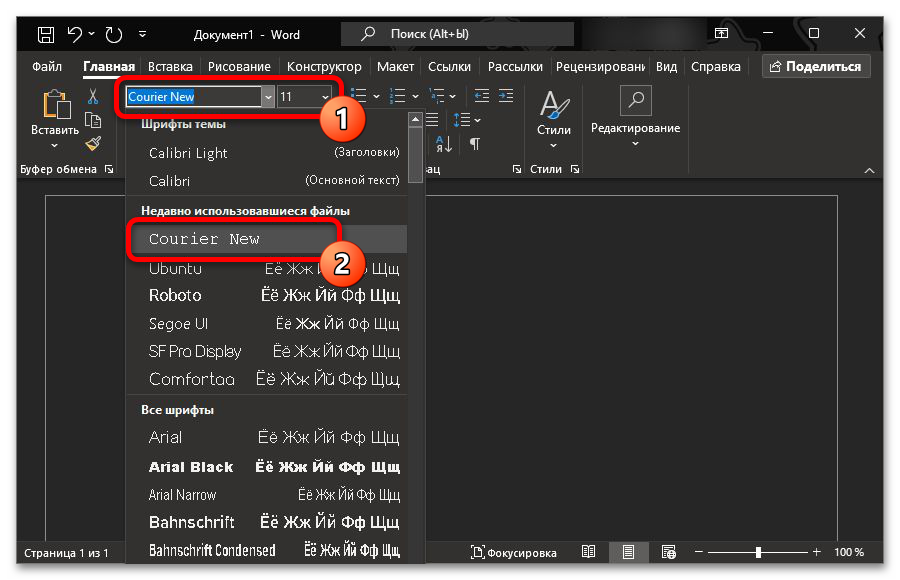
Task: Switch to the Макет tab
Action: 395,67
